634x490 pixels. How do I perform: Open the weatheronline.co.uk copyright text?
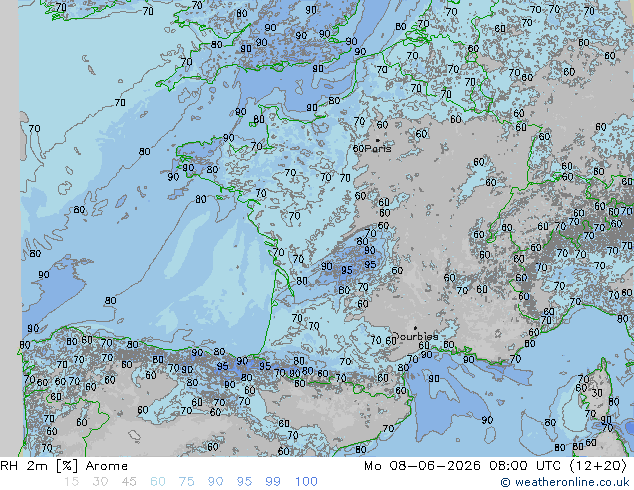coord(565,482)
